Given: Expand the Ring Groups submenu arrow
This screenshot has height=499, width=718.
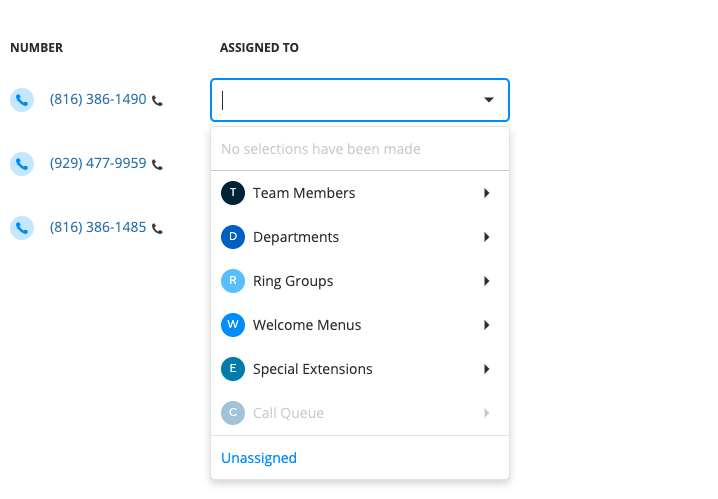Looking at the screenshot, I should click(486, 281).
